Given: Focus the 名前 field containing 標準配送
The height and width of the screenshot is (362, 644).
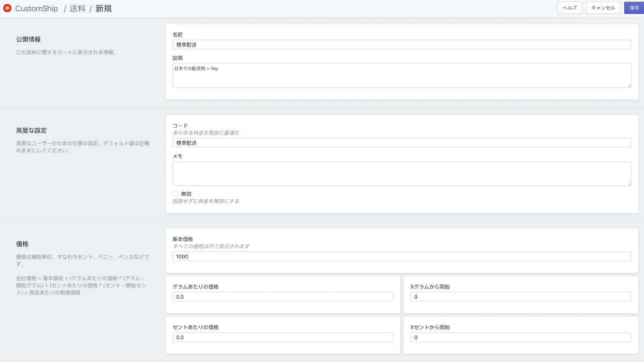Looking at the screenshot, I should click(402, 45).
